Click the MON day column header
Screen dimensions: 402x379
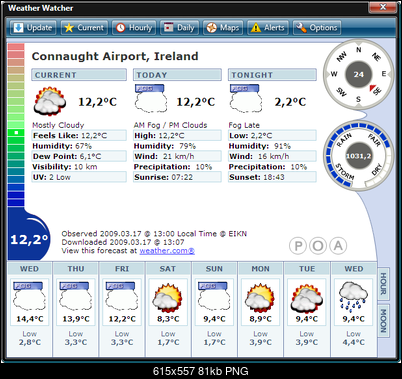click(x=260, y=269)
